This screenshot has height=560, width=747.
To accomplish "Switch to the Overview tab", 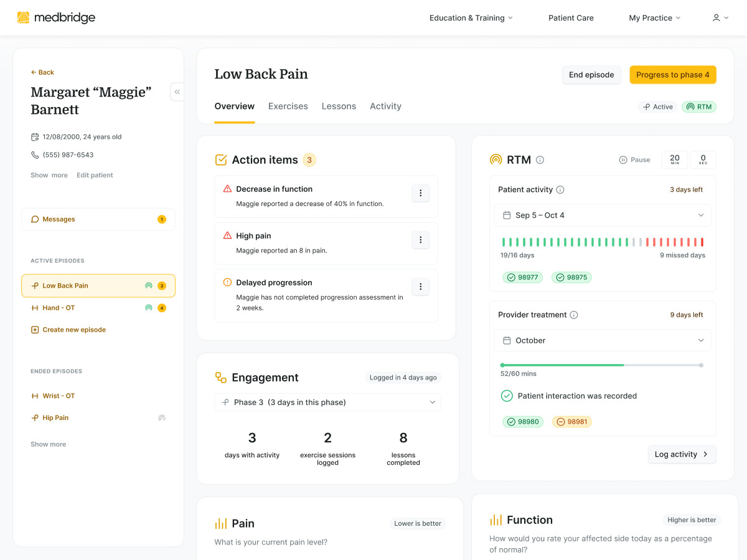I will [235, 106].
